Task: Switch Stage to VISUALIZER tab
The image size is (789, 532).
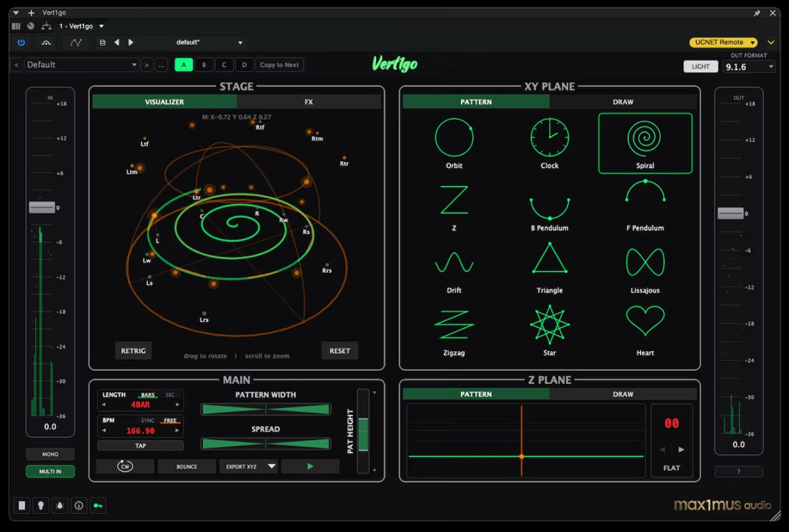Action: point(164,102)
